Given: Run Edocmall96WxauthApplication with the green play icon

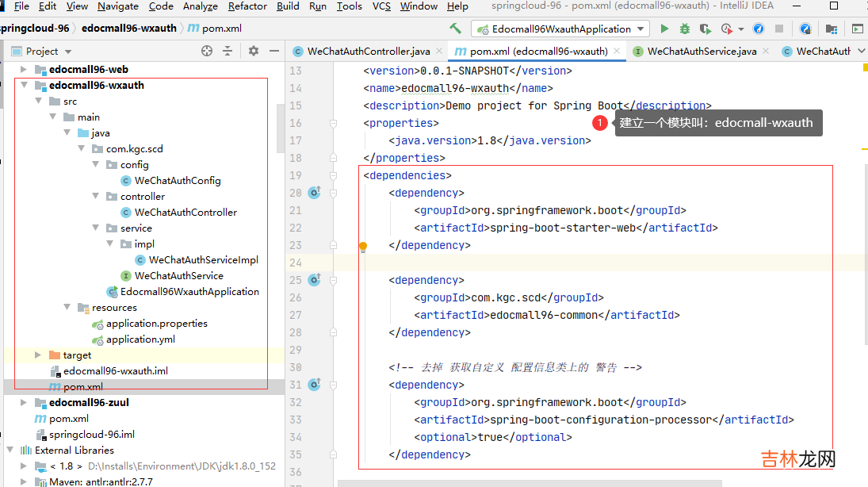Looking at the screenshot, I should point(664,29).
